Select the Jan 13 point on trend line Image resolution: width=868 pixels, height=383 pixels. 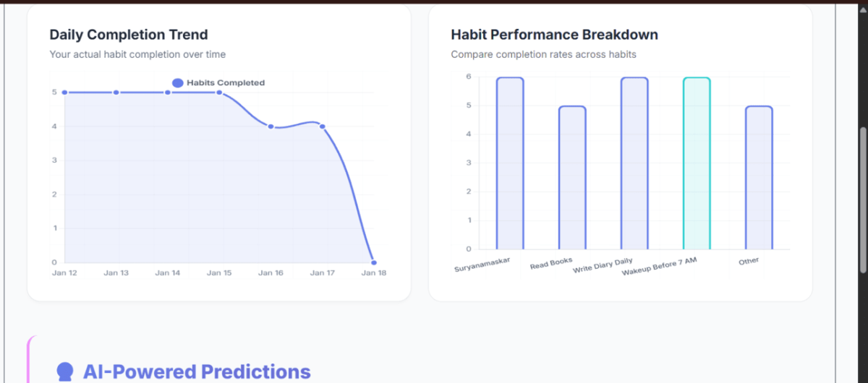click(x=116, y=92)
